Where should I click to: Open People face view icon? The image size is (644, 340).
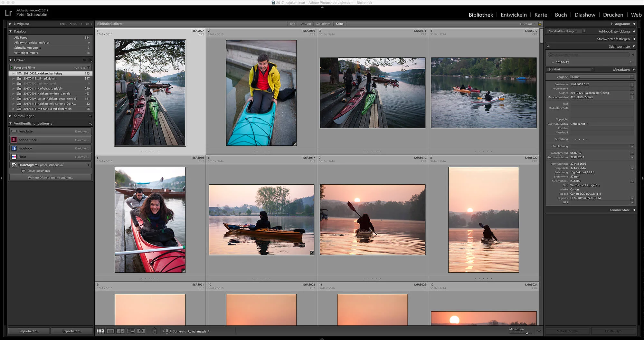141,331
